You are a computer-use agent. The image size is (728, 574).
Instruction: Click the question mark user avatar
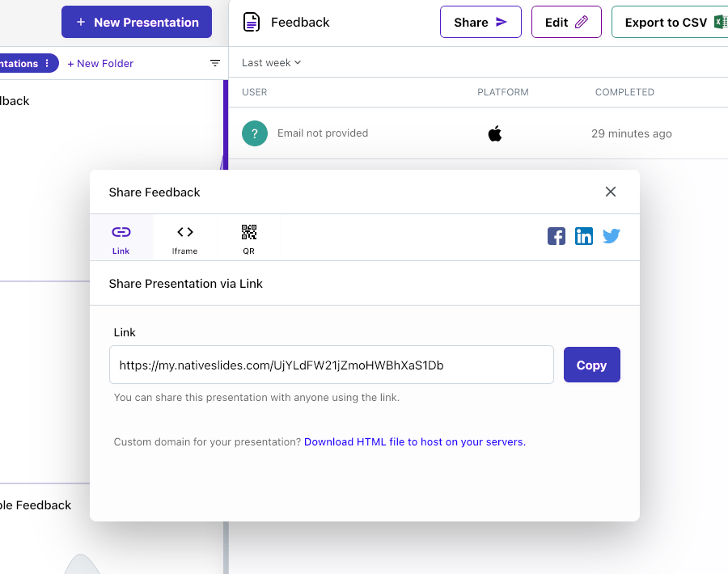(x=255, y=133)
